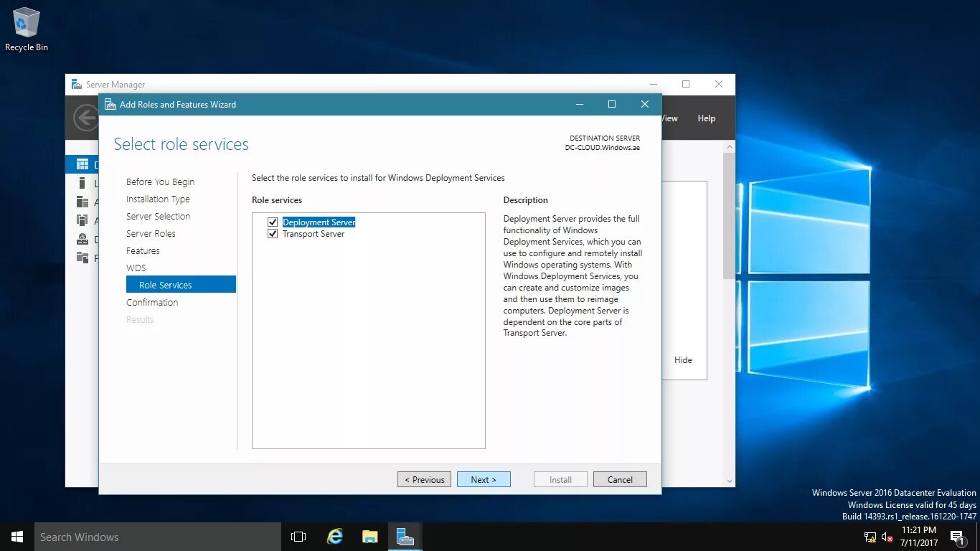Close the Add Roles and Features Wizard
Screen dimensions: 980x551
point(645,104)
